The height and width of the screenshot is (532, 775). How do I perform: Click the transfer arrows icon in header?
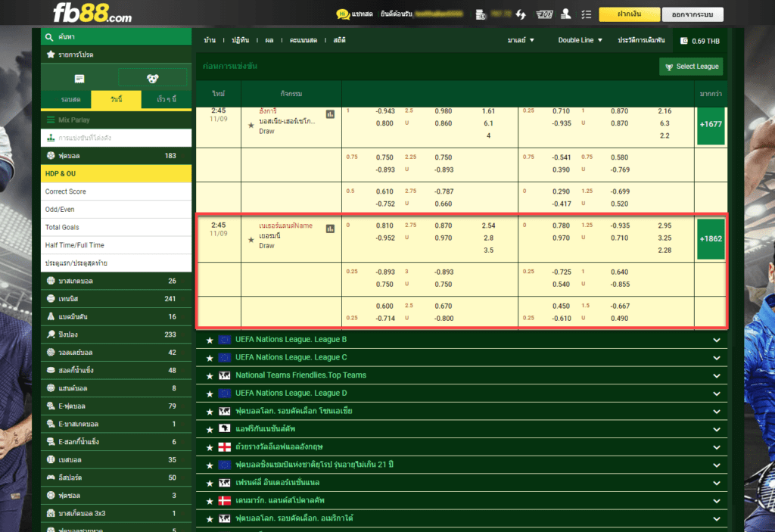tap(521, 14)
